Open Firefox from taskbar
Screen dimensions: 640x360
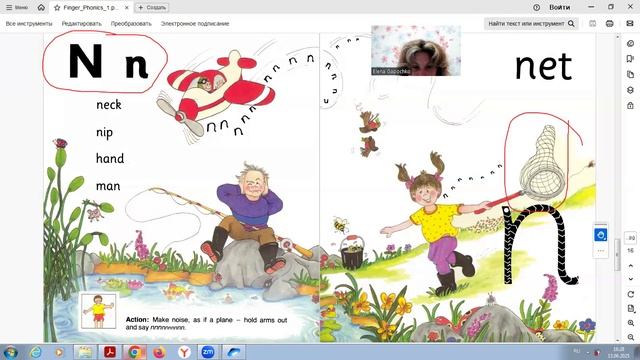click(x=160, y=352)
